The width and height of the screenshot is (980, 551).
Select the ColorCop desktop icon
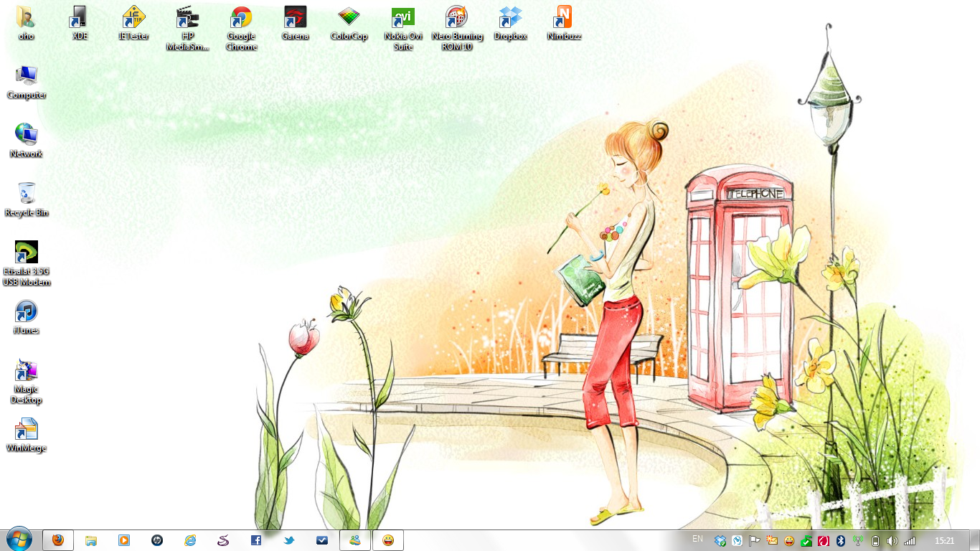[x=349, y=18]
